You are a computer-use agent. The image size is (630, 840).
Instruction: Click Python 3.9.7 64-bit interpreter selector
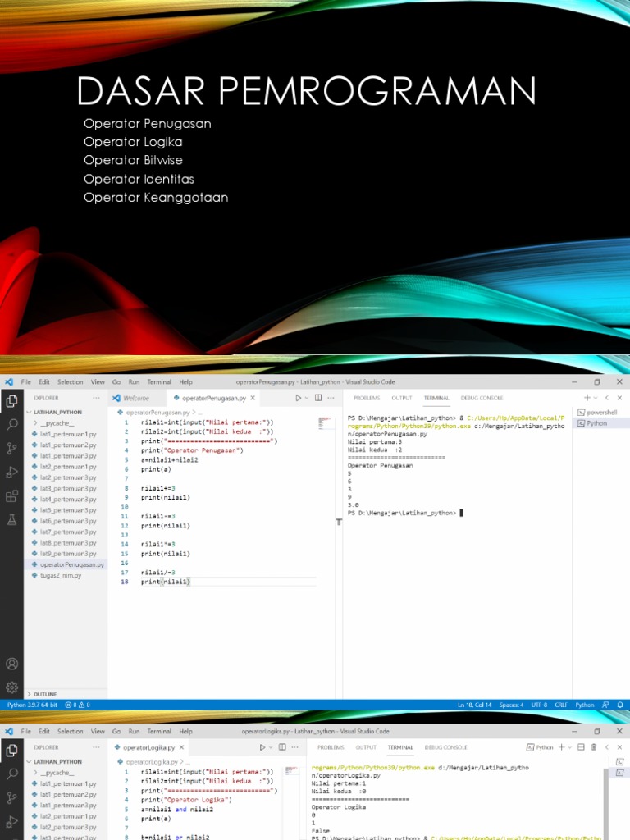pyautogui.click(x=32, y=705)
